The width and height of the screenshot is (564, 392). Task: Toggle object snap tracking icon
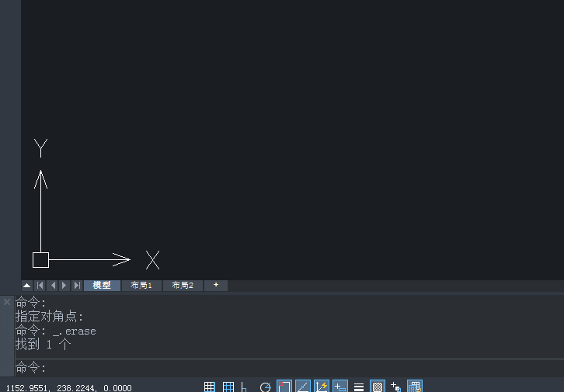303,387
